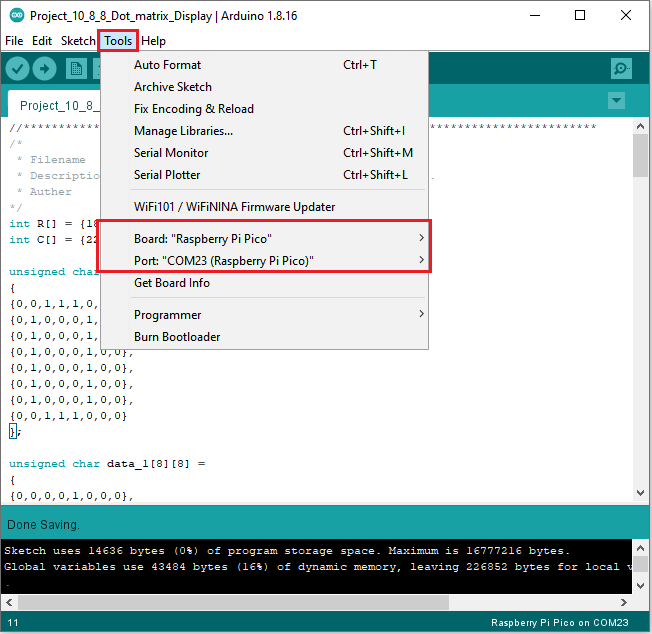Open the File menu

[x=14, y=41]
